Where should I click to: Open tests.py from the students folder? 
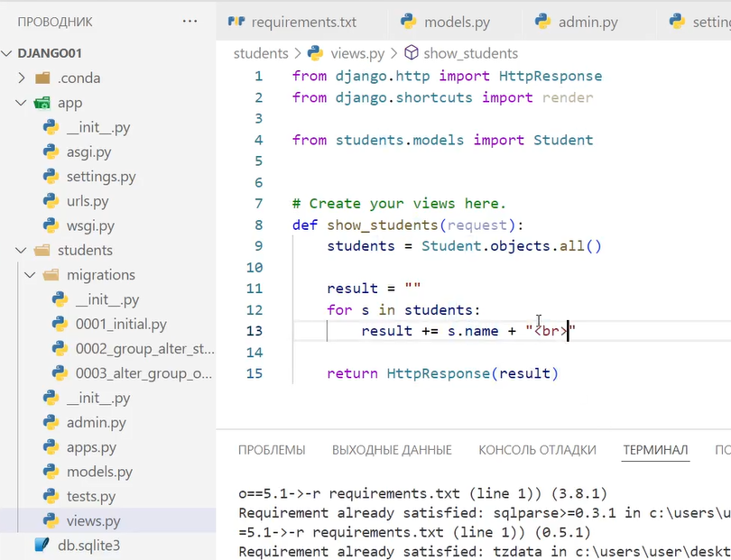[x=91, y=496]
